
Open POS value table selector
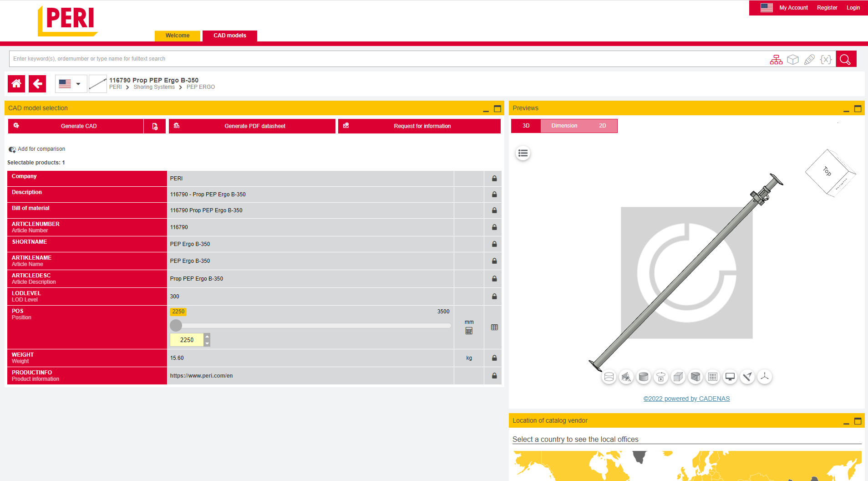tap(494, 327)
